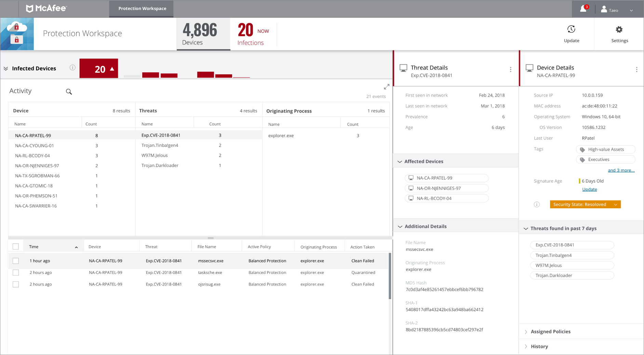Open the Activity search magnifier
This screenshot has width=644, height=355.
(x=68, y=91)
